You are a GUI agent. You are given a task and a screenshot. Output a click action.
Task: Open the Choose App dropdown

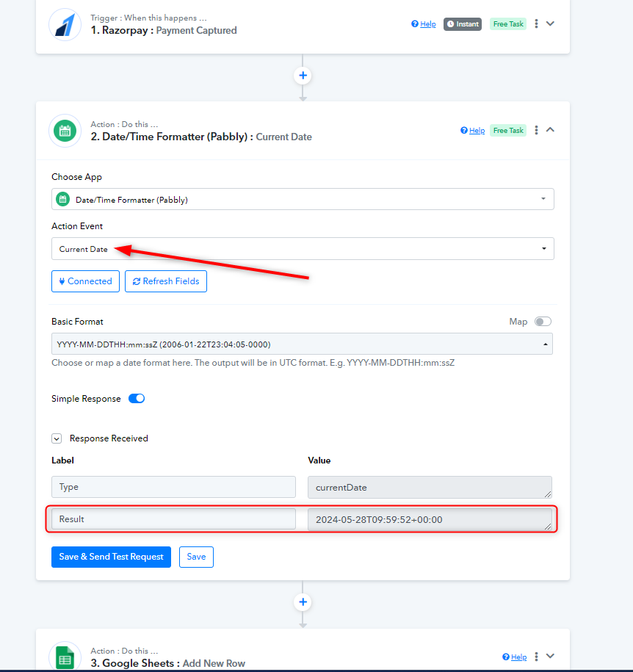303,199
